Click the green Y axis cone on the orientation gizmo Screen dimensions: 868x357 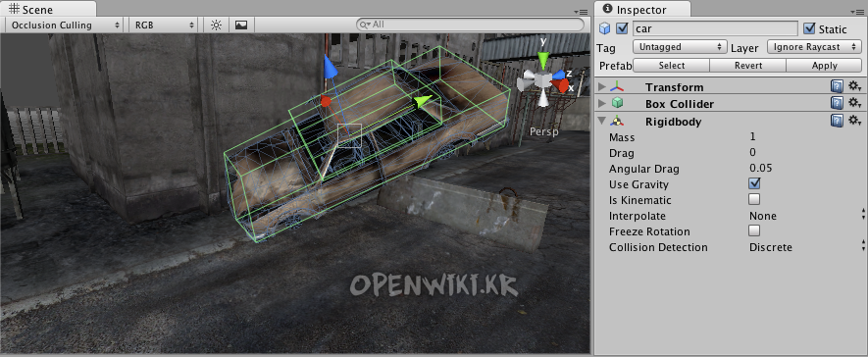click(543, 61)
